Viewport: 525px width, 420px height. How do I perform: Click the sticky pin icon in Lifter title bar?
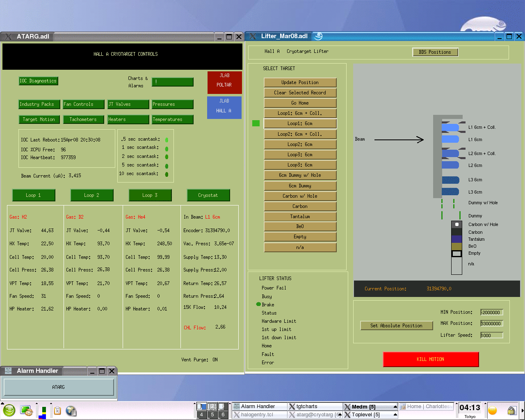pos(318,36)
